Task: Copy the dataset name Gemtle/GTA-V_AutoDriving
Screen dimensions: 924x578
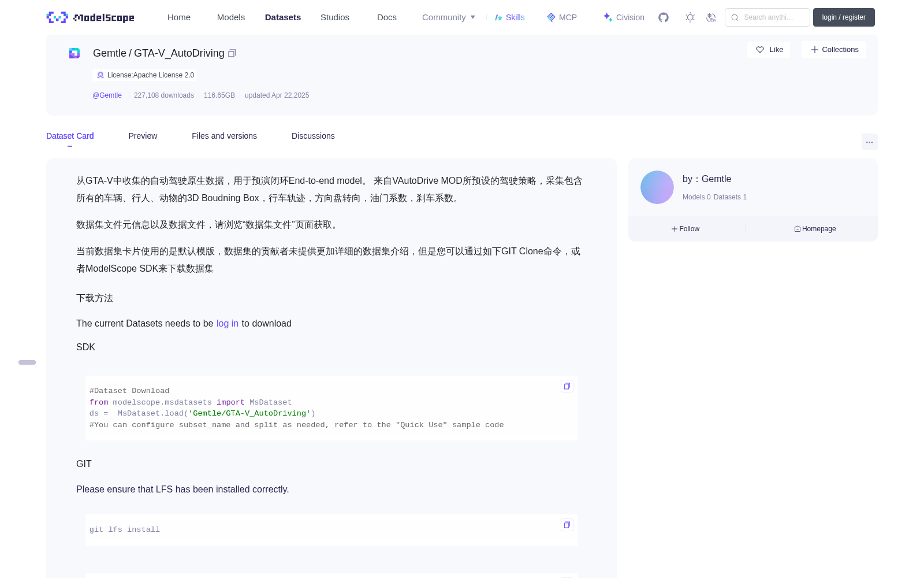Action: (232, 53)
